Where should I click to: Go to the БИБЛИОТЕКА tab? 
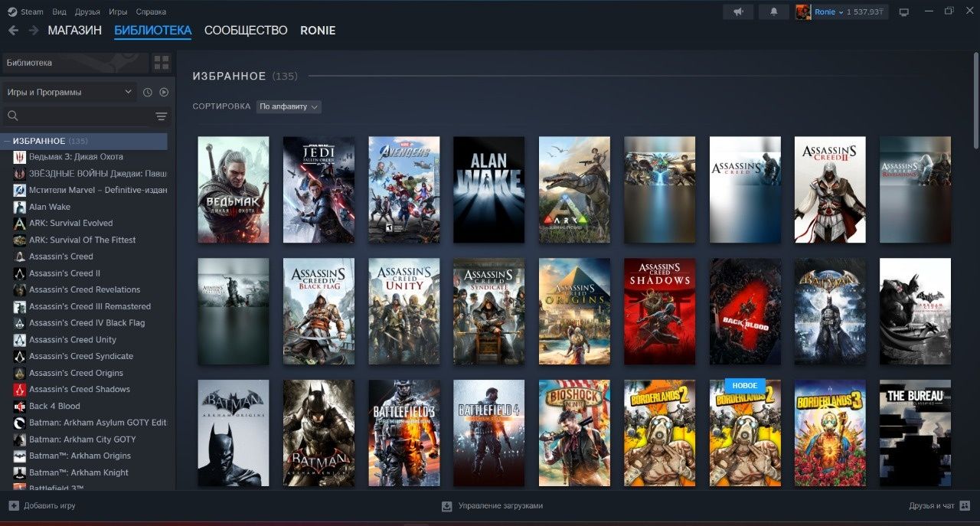click(x=153, y=31)
